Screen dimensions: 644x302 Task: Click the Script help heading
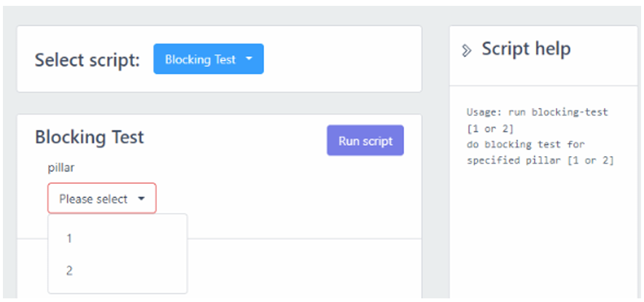point(526,49)
